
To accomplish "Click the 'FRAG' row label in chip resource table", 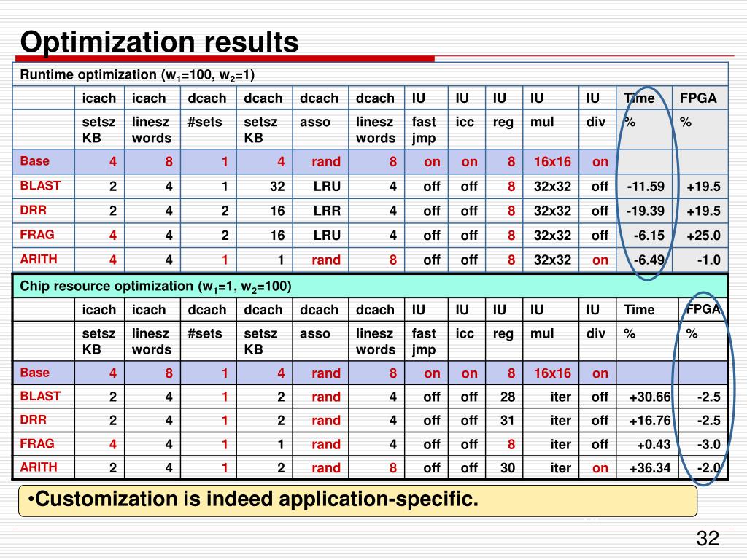I will 37,443.
